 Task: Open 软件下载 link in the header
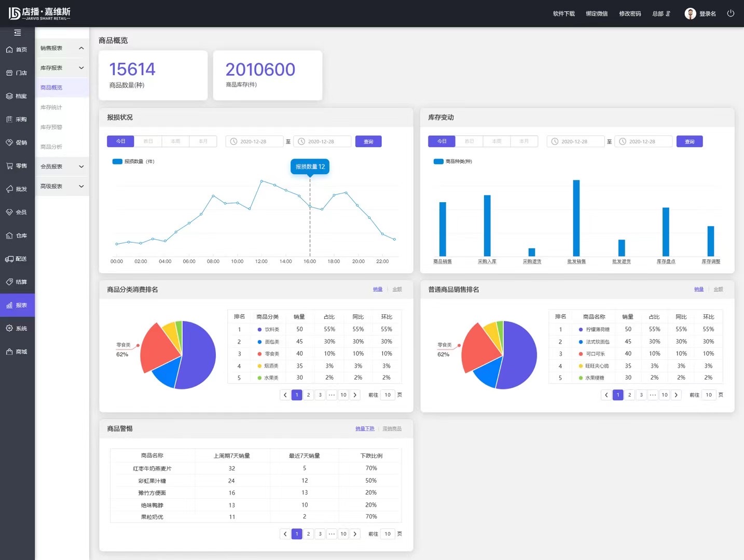click(x=564, y=14)
